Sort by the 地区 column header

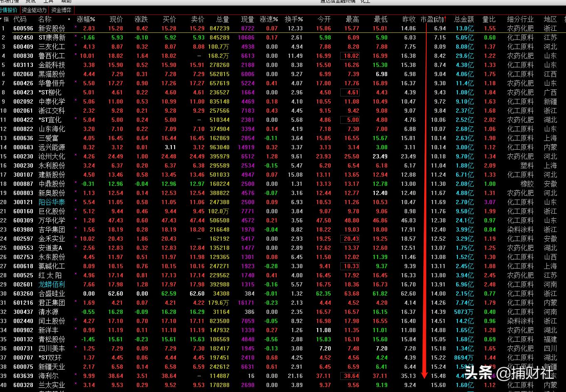click(x=550, y=19)
